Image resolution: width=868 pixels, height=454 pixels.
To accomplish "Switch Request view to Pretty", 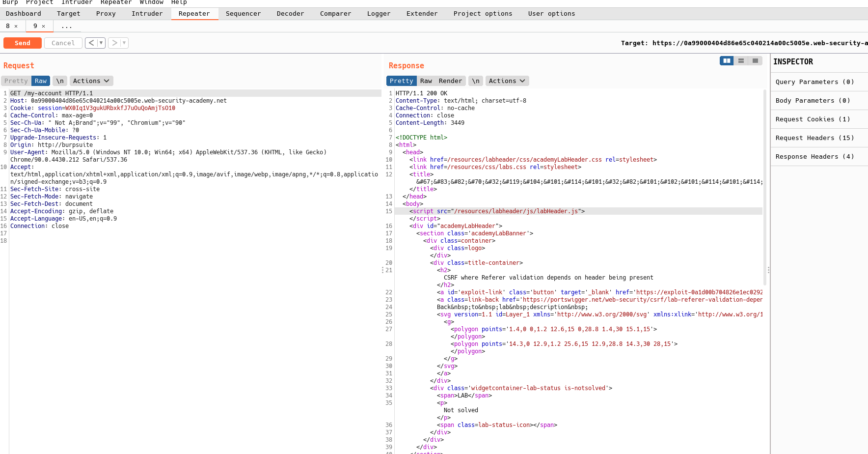I will tap(16, 81).
